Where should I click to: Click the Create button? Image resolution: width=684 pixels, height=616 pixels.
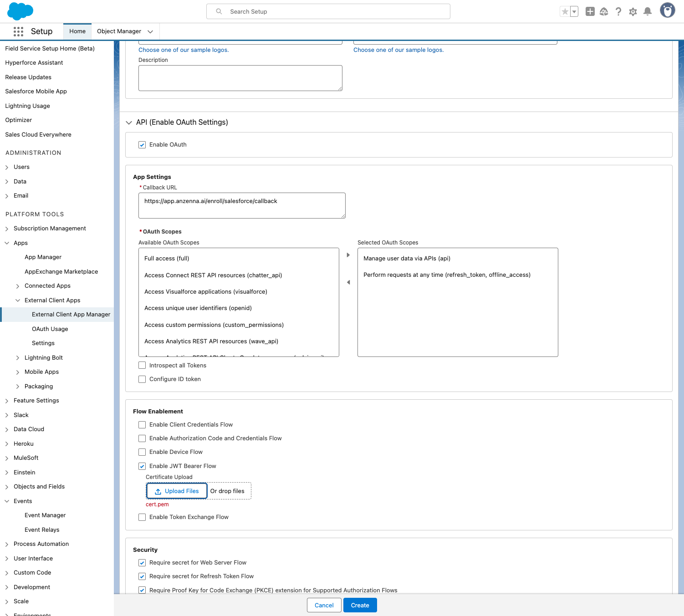tap(360, 605)
